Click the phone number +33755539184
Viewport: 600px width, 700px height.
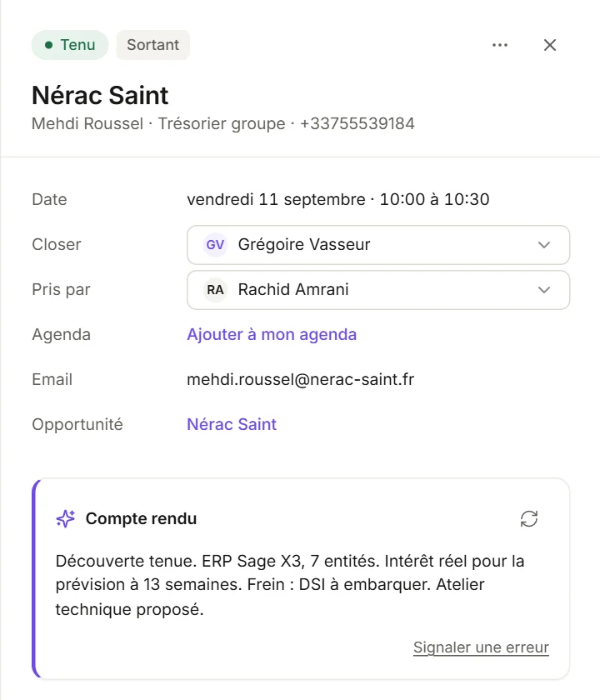[x=357, y=123]
